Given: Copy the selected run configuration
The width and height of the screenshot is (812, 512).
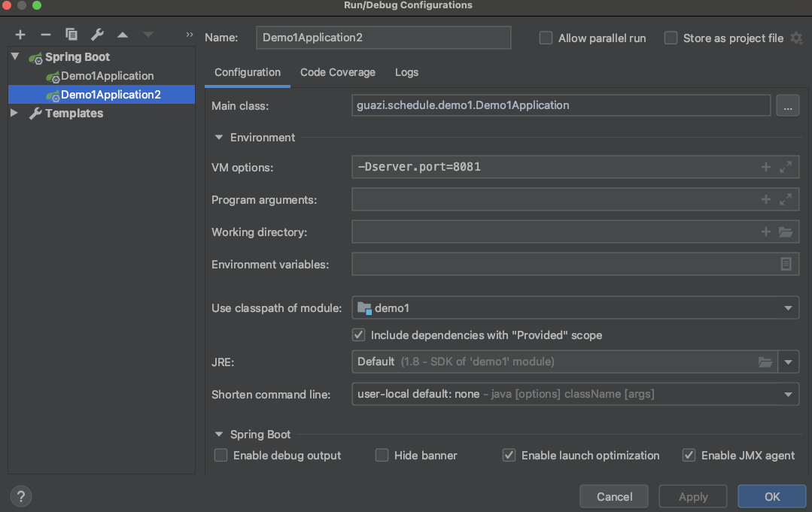Looking at the screenshot, I should tap(71, 34).
